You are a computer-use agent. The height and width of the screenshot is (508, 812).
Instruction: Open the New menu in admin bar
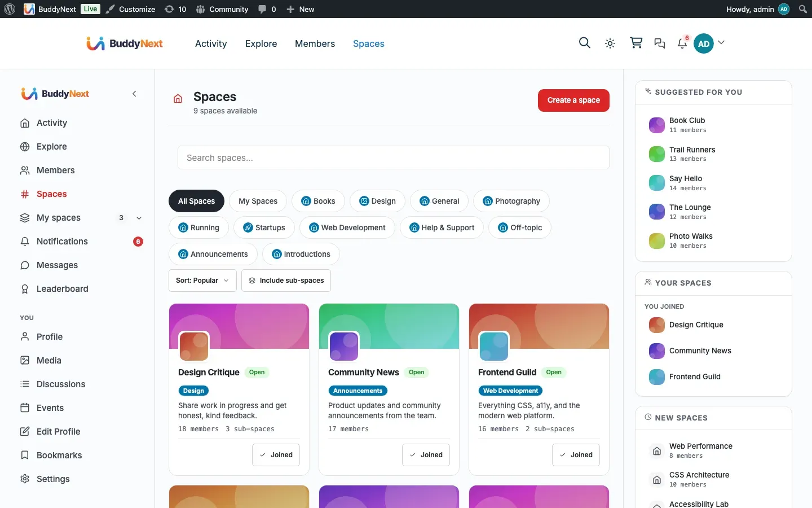pos(300,9)
